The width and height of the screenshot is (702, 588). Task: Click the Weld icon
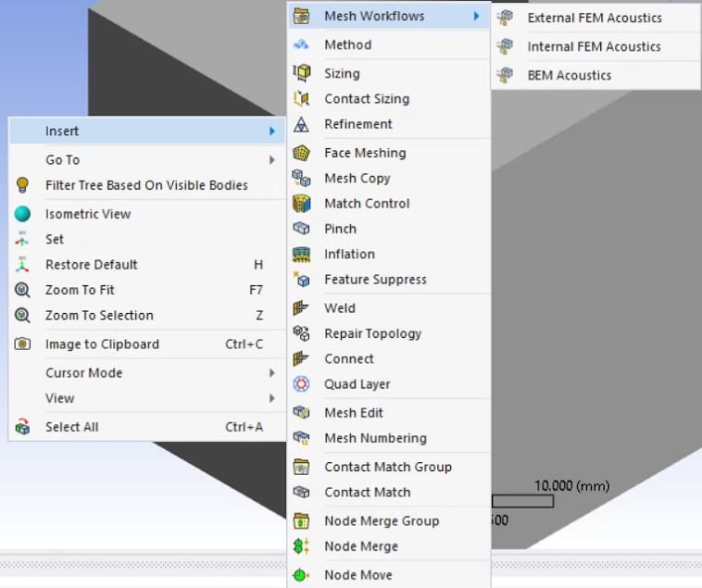(x=301, y=307)
